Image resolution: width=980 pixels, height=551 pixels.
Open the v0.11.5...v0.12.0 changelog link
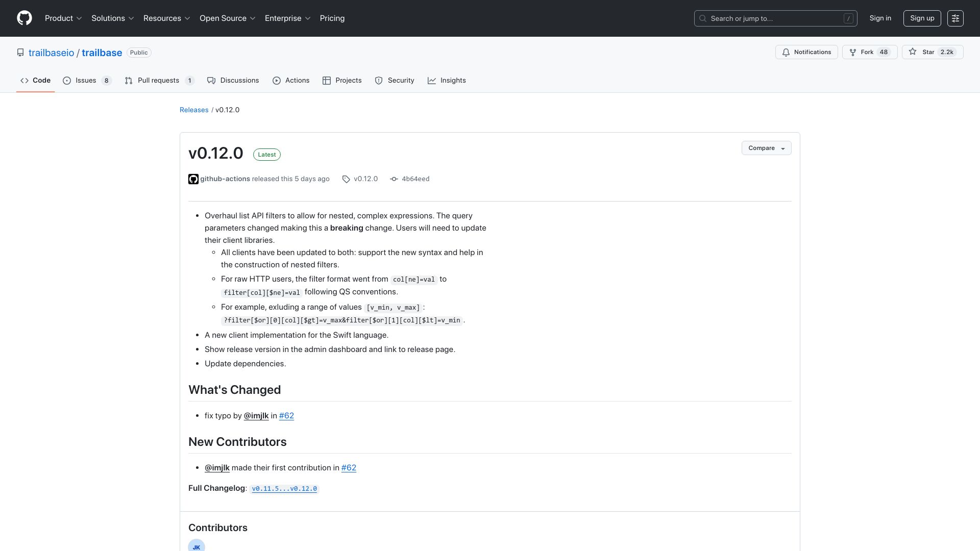[284, 489]
